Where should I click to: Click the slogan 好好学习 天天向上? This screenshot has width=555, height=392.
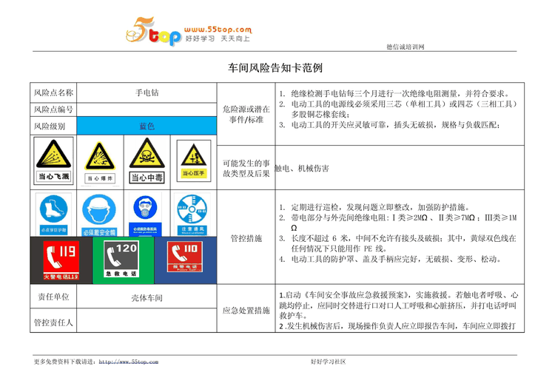(218, 38)
